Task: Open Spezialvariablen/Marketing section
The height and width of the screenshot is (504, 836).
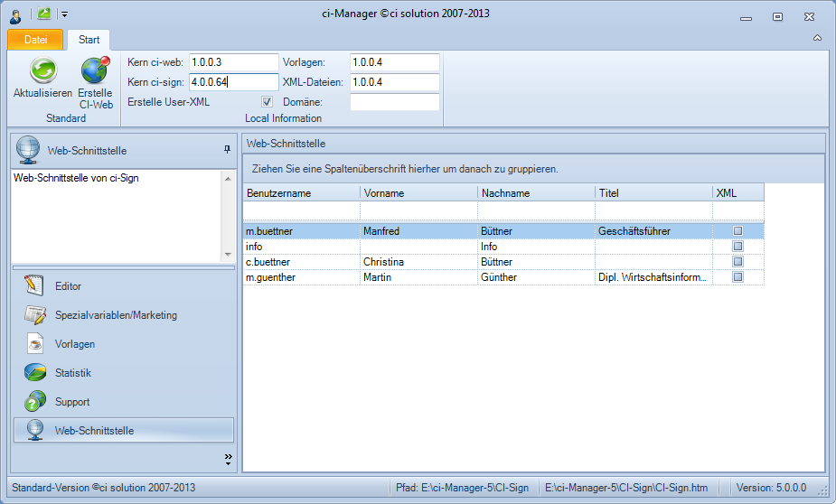Action: (116, 315)
